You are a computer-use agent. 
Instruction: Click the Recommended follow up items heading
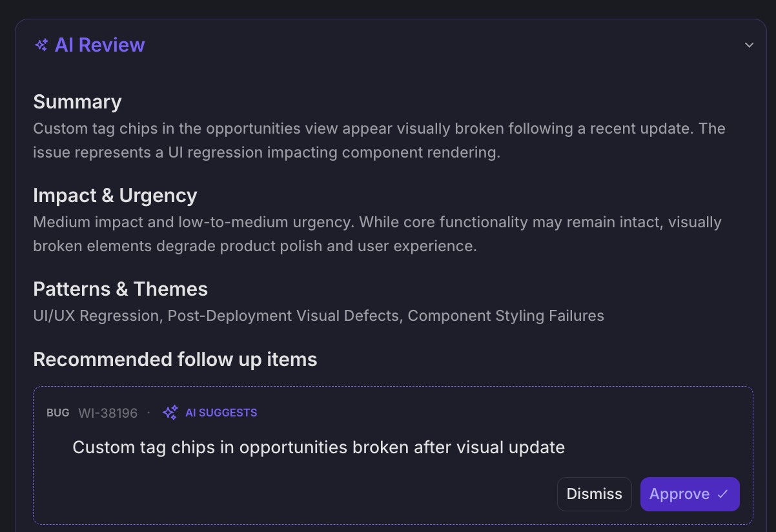175,360
